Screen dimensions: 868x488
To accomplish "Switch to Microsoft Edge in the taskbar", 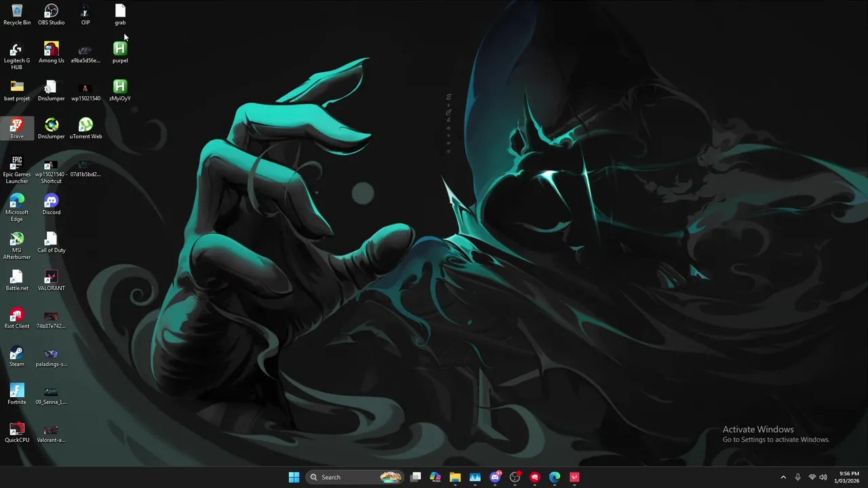I will (555, 477).
